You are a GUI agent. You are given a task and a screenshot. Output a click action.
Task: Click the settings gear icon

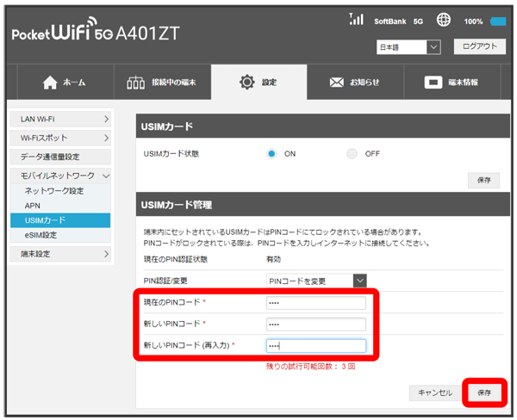pyautogui.click(x=246, y=83)
